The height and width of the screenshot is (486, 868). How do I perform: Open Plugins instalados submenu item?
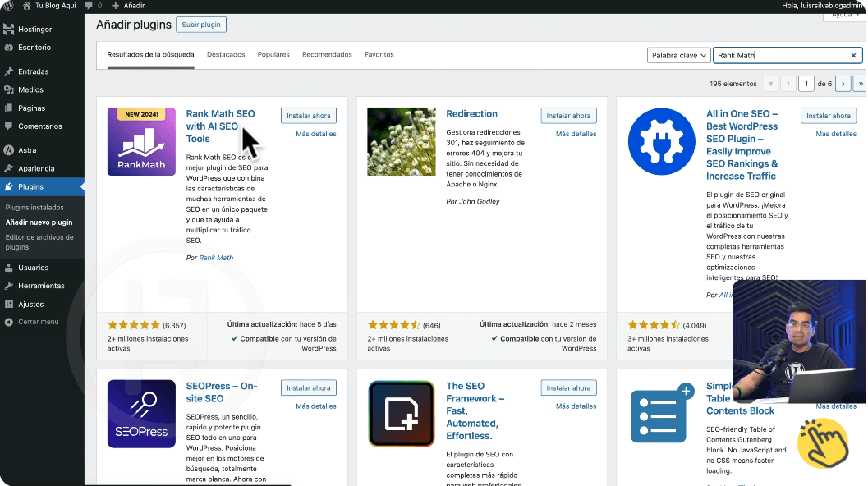(x=34, y=207)
